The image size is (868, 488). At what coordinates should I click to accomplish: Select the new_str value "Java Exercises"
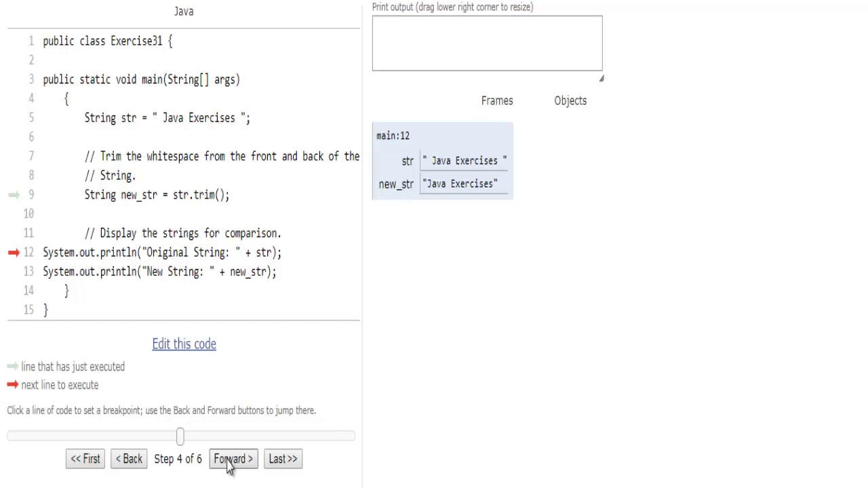(x=460, y=184)
